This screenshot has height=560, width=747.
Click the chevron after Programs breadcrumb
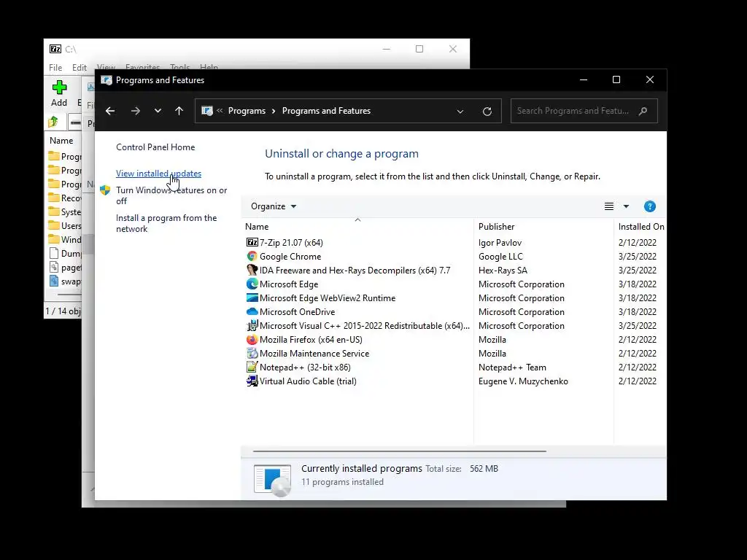274,111
